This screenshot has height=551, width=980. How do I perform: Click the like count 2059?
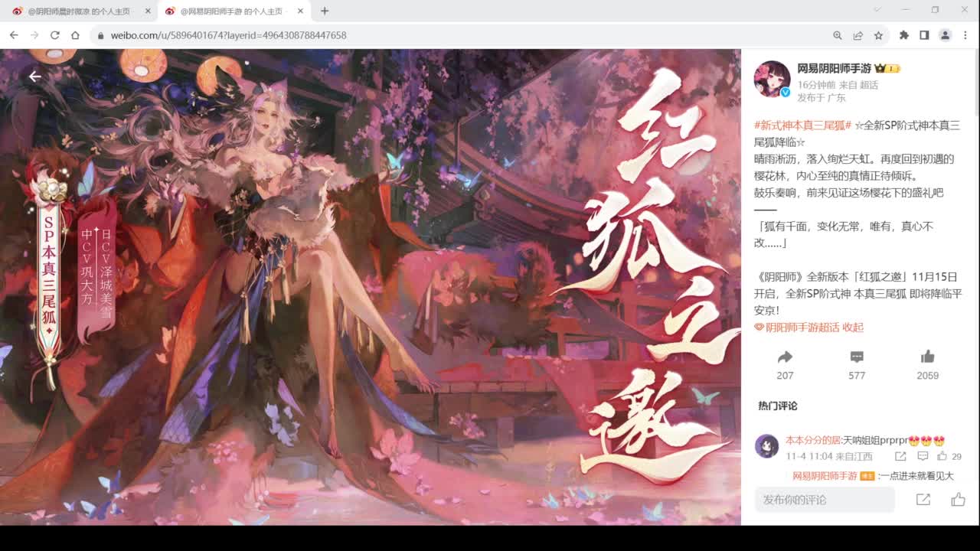click(x=928, y=376)
